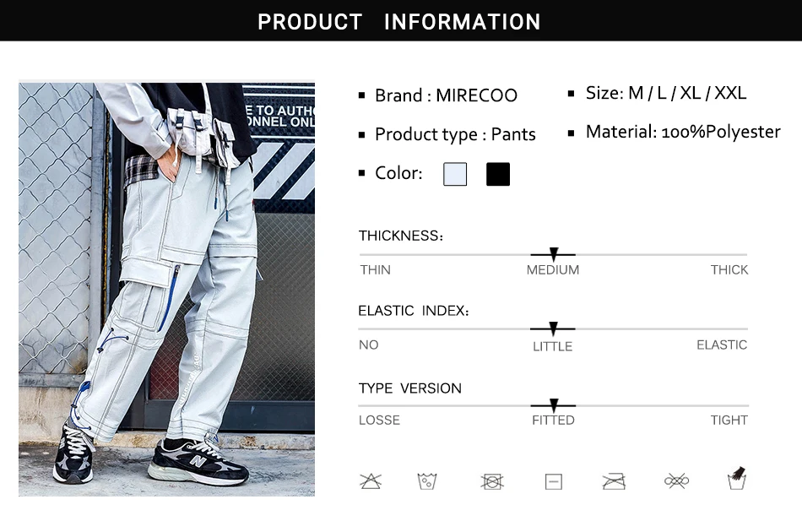Screen dimensions: 802x532
Task: Click the Elastic Index slider marker
Action: click(x=553, y=328)
